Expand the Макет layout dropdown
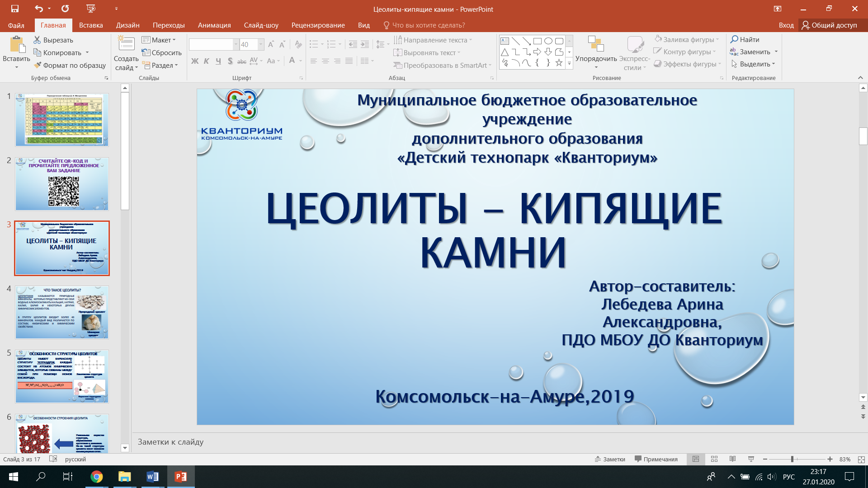Viewport: 868px width, 488px height. 159,40
